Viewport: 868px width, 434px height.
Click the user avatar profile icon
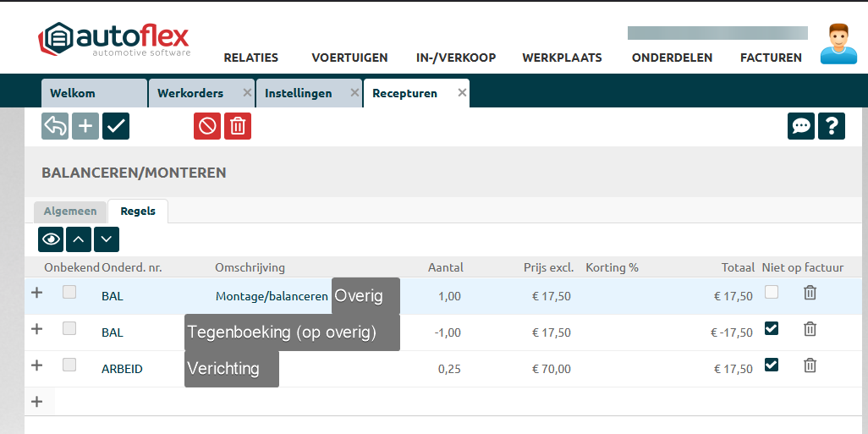tap(838, 45)
